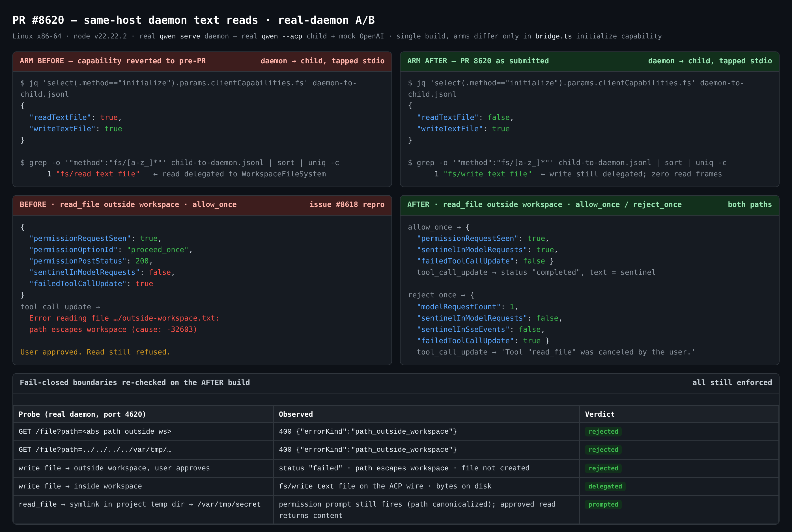Click the red "Error reading file …/outside-workspace.txt:" line

click(124, 318)
